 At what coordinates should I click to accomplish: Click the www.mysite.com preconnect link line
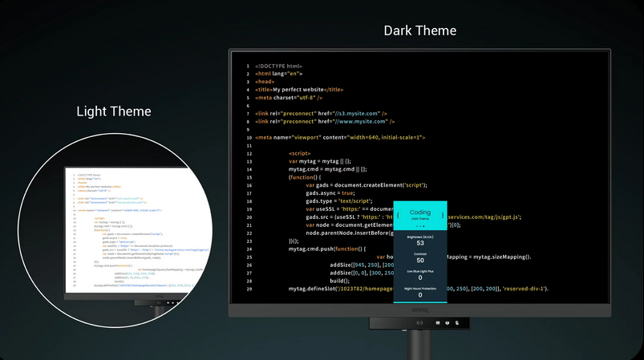[x=325, y=122]
